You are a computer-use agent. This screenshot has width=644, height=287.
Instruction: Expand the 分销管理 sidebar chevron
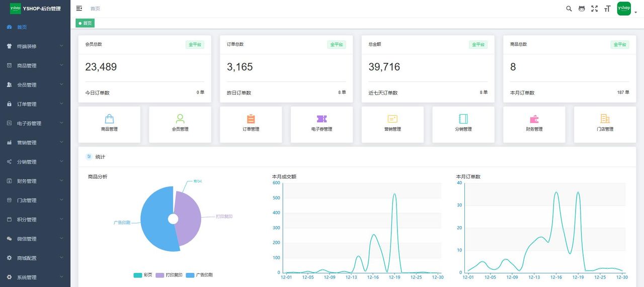coord(61,162)
